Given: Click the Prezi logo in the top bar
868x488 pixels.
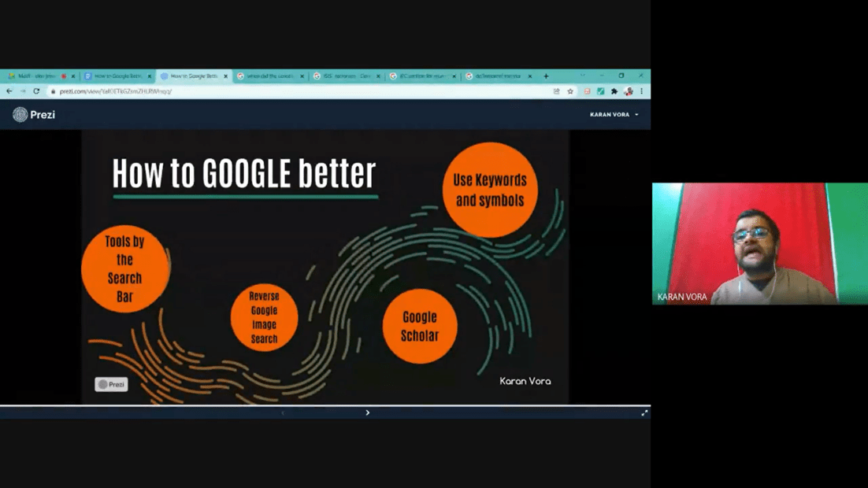Looking at the screenshot, I should (x=32, y=114).
